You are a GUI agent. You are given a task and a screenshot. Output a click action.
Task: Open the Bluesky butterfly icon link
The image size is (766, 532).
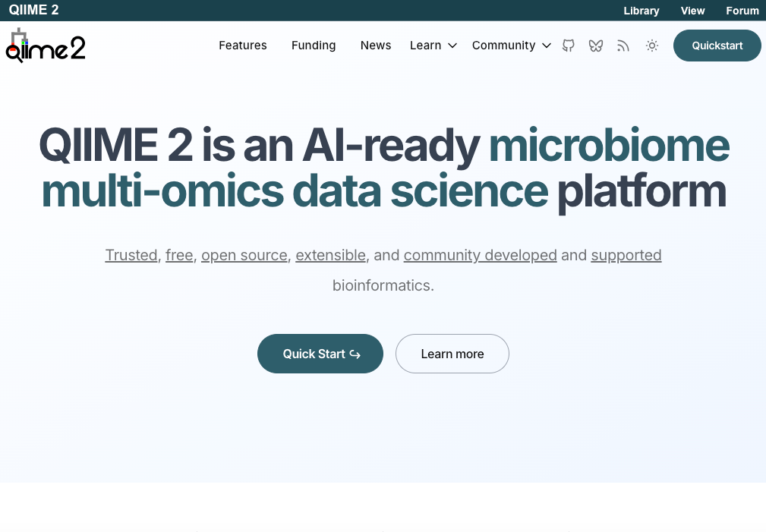(596, 46)
